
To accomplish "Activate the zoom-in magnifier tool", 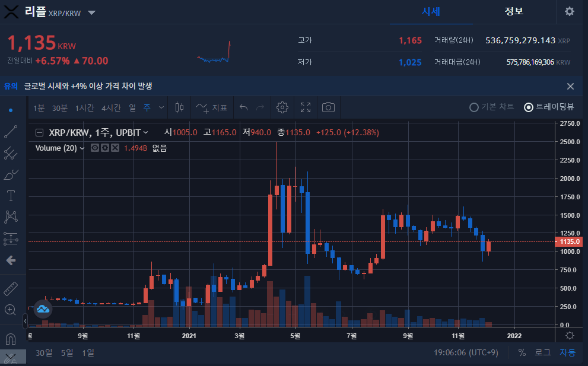I will coord(11,310).
